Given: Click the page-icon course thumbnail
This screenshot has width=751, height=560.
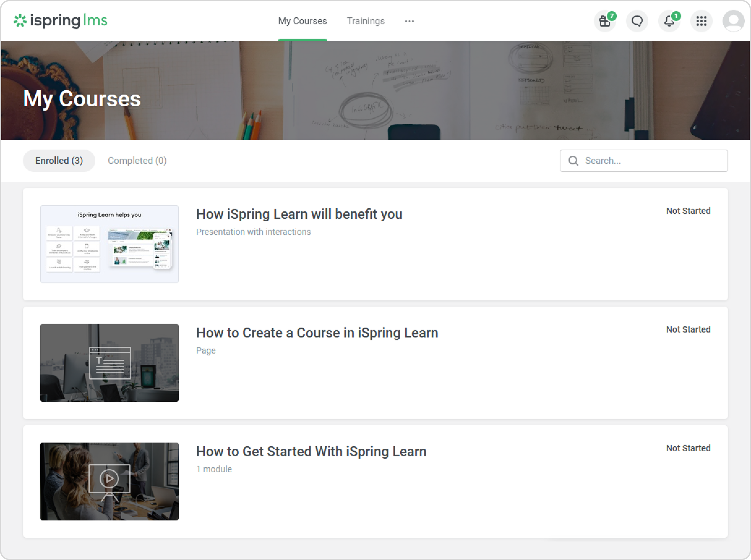Looking at the screenshot, I should tap(109, 363).
